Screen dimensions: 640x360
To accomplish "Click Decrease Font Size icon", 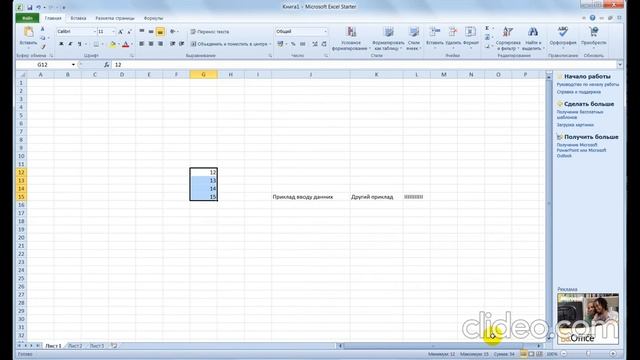I will coord(129,31).
